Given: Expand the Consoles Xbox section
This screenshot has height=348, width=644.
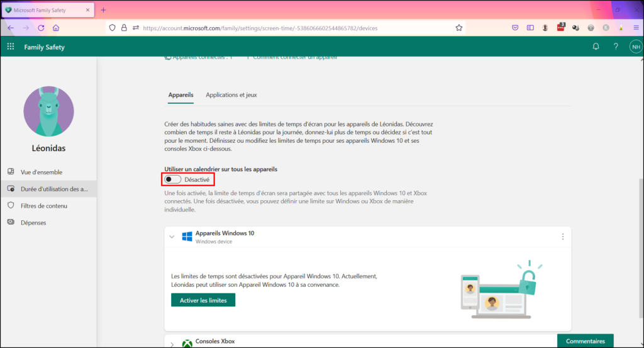Looking at the screenshot, I should [172, 344].
